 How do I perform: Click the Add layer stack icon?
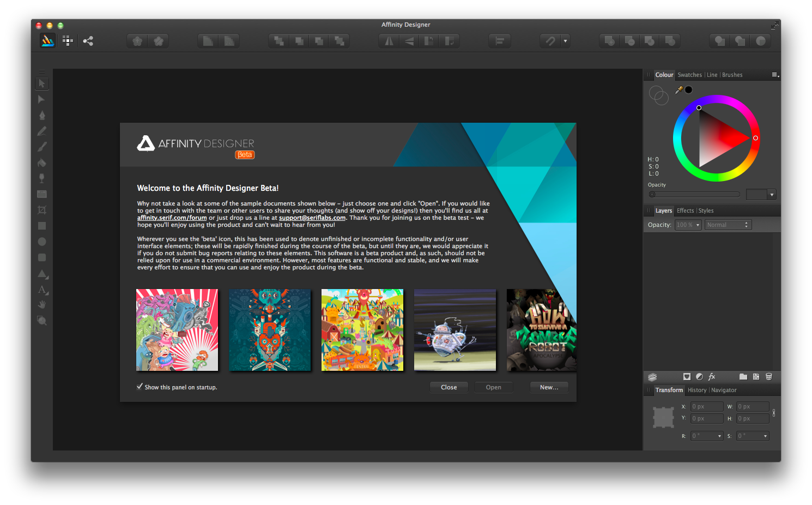pyautogui.click(x=652, y=376)
